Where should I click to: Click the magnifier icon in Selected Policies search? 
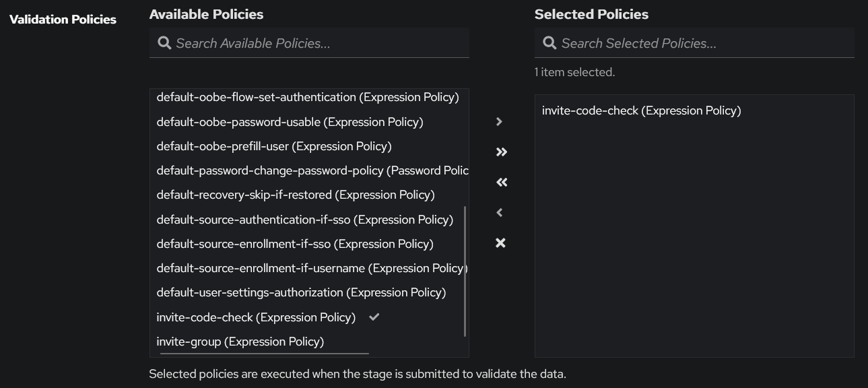[x=549, y=42]
